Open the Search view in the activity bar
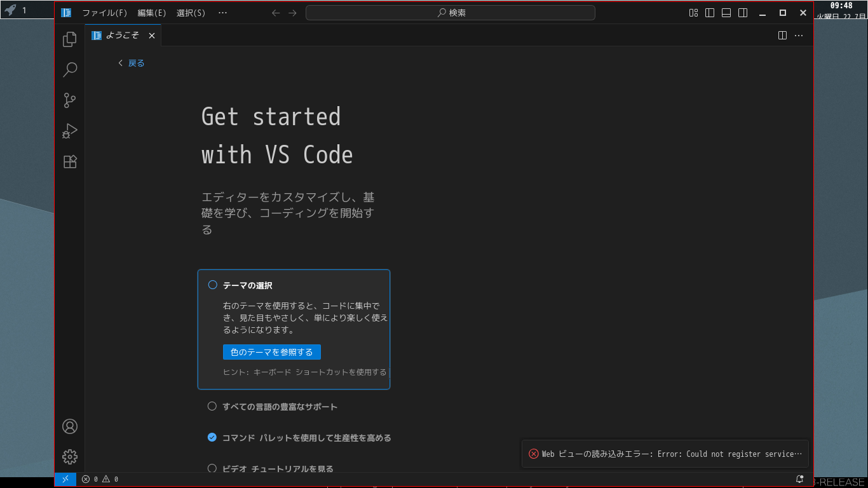 70,70
